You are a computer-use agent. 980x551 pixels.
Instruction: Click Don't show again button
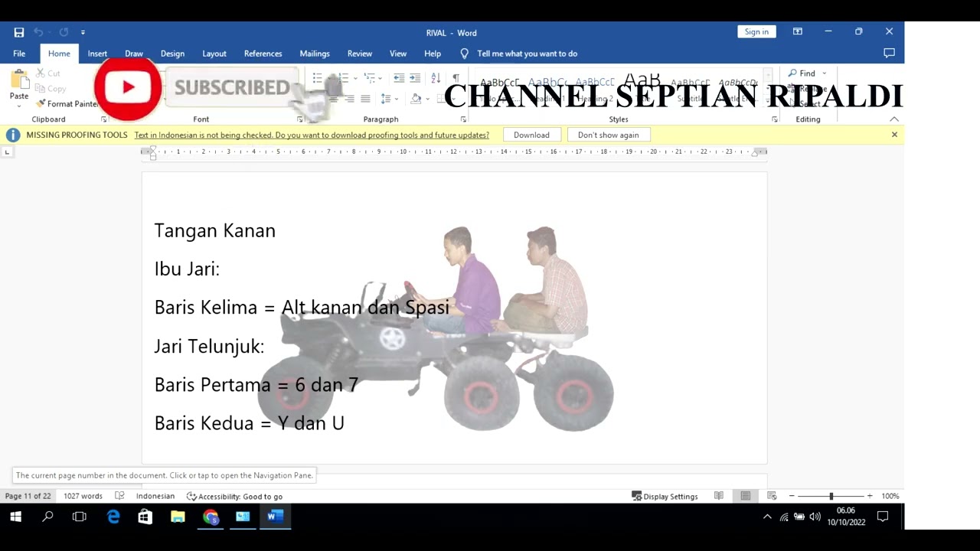coord(608,135)
